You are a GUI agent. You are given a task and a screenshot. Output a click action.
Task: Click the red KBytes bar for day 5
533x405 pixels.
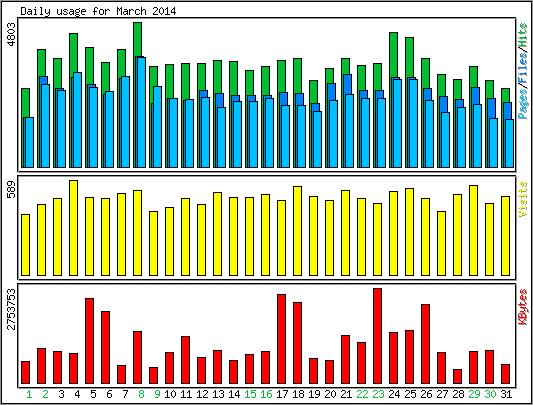[x=89, y=341]
